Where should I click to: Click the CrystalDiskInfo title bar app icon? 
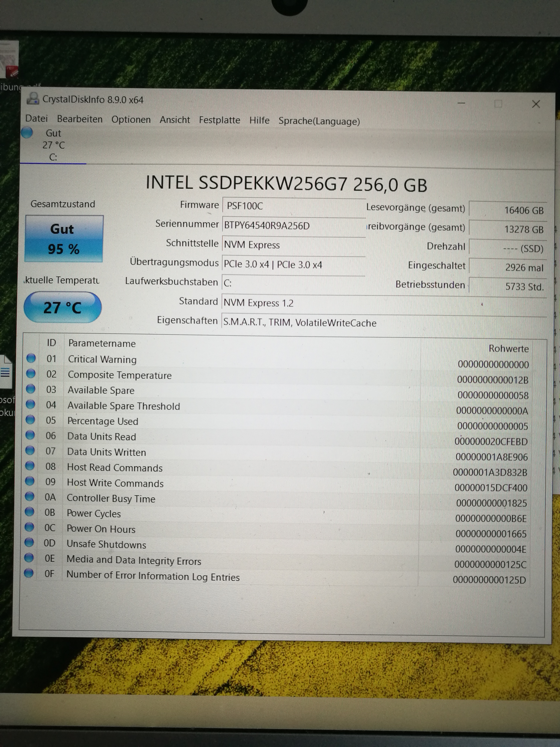point(33,99)
